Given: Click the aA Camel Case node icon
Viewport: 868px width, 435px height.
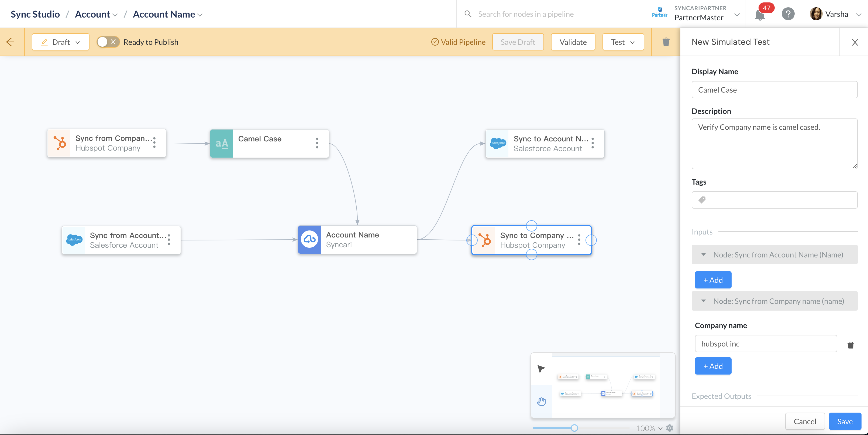Looking at the screenshot, I should click(x=221, y=144).
